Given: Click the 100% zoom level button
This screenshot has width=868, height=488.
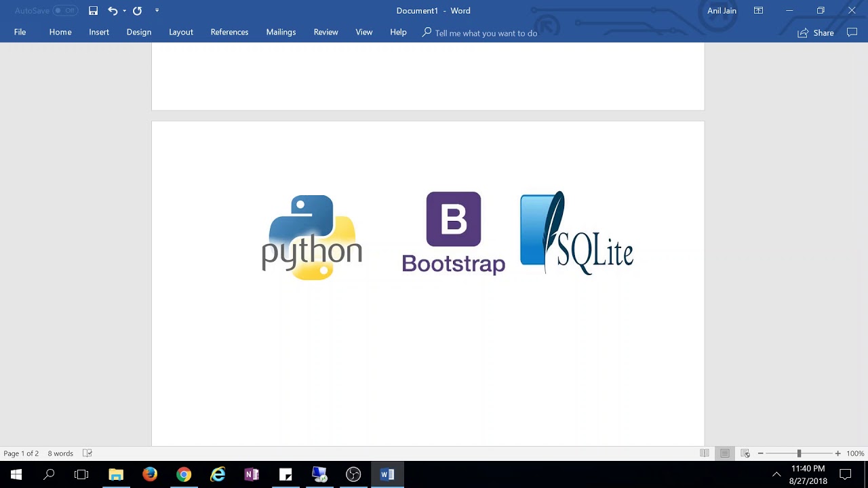Looking at the screenshot, I should [855, 453].
